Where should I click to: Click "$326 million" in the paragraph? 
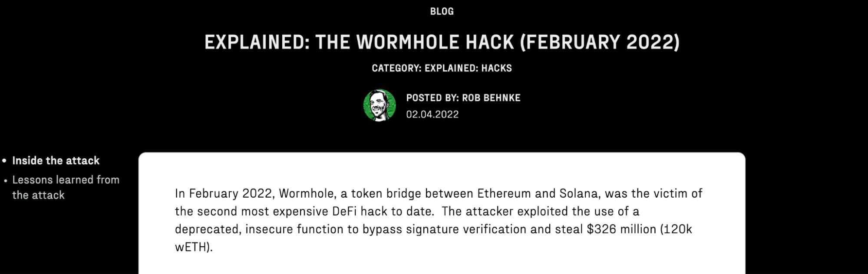(x=621, y=229)
